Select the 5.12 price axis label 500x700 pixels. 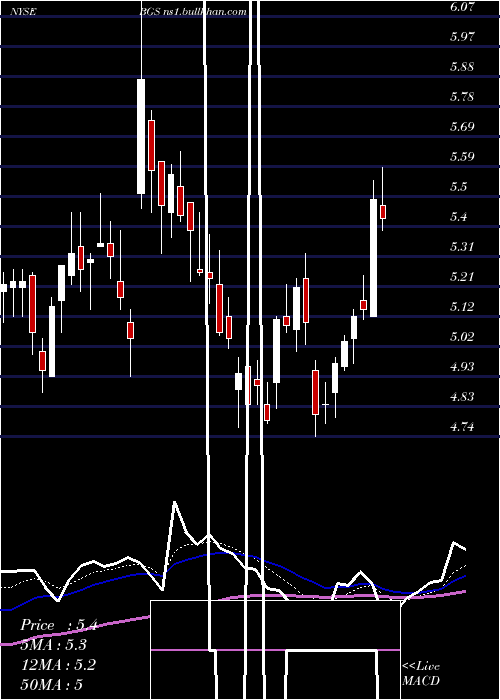click(x=462, y=306)
